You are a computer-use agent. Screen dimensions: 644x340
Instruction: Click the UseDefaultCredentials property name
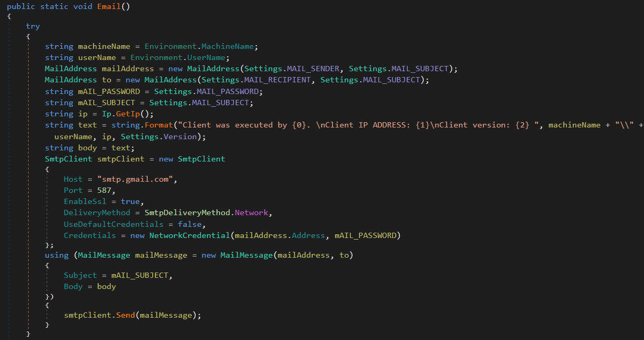point(114,224)
